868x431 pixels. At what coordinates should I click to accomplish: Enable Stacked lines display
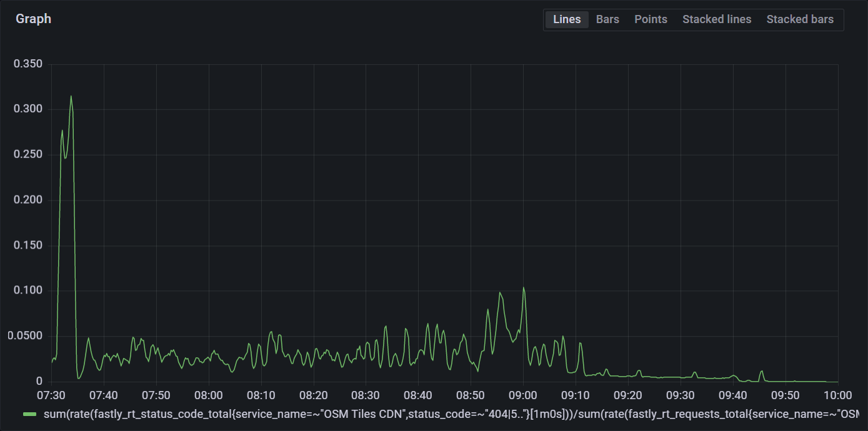point(716,19)
